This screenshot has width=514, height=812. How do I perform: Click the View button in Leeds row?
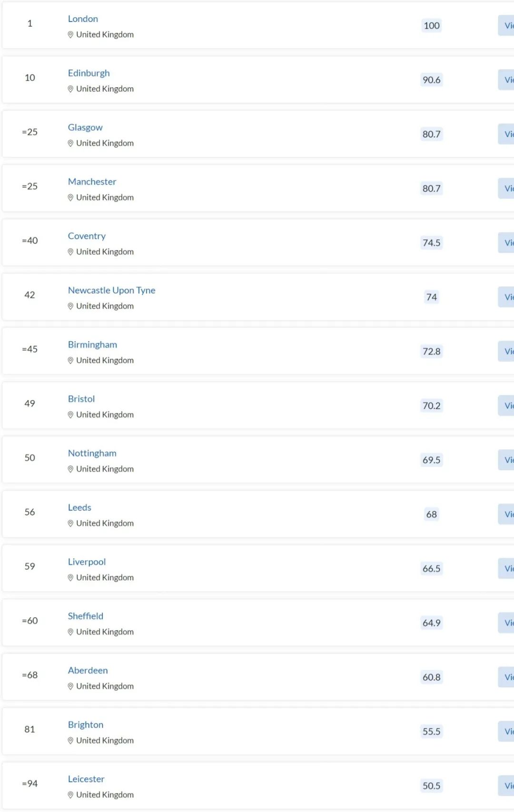[506, 514]
